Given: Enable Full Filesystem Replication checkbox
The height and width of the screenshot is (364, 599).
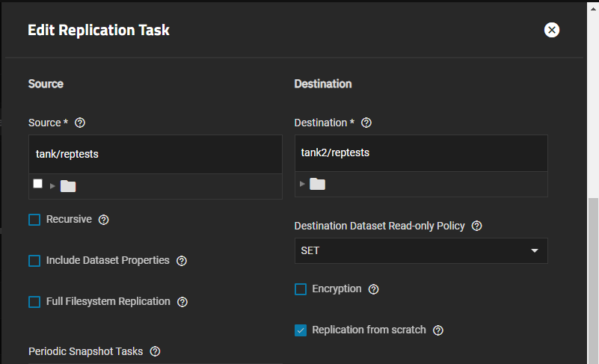Looking at the screenshot, I should coord(34,302).
